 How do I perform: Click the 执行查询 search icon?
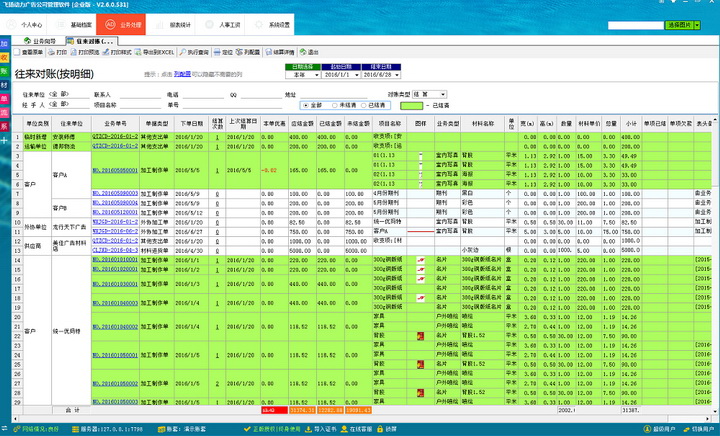194,51
